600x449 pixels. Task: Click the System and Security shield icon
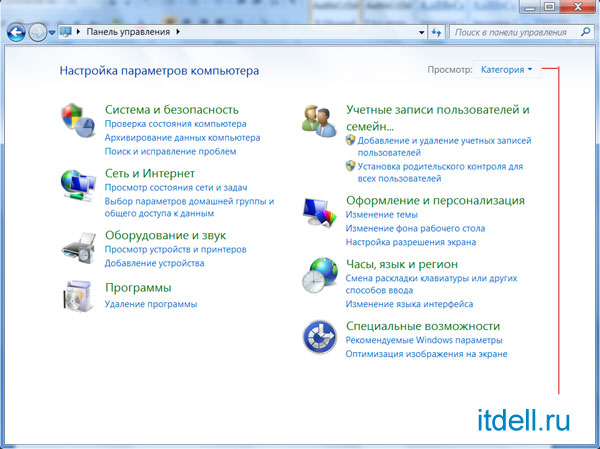pyautogui.click(x=78, y=120)
